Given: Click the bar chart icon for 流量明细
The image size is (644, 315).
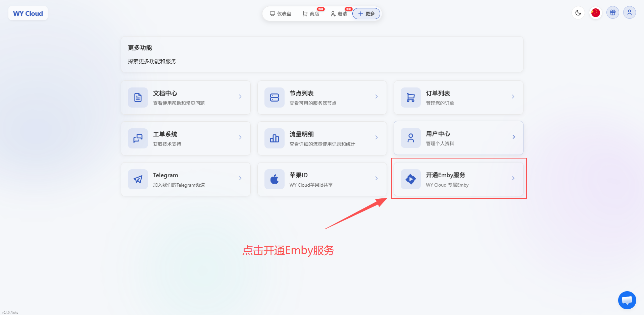Looking at the screenshot, I should pos(274,138).
